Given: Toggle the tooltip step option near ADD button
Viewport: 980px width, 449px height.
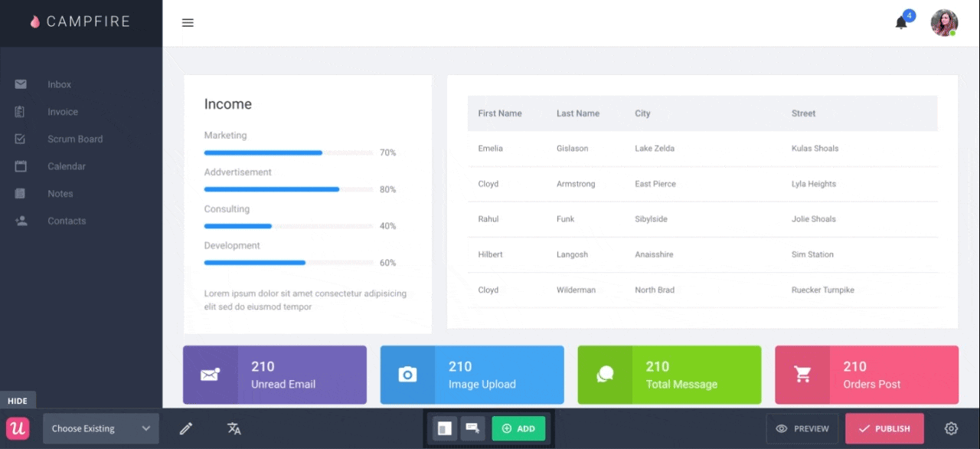Looking at the screenshot, I should pyautogui.click(x=472, y=428).
